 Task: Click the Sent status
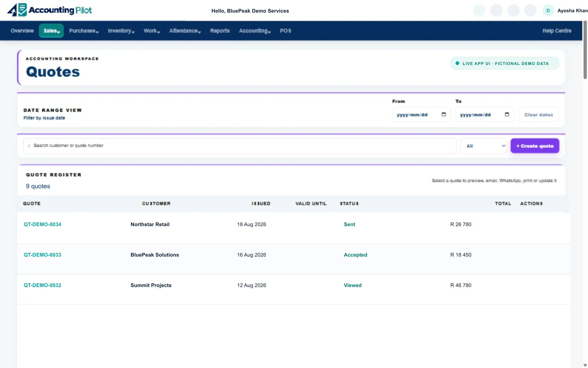(x=349, y=224)
